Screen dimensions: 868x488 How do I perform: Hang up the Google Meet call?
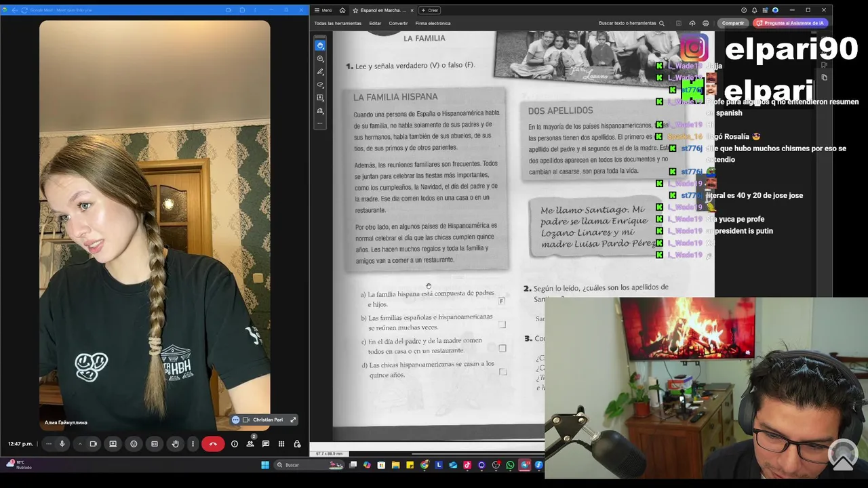[213, 444]
